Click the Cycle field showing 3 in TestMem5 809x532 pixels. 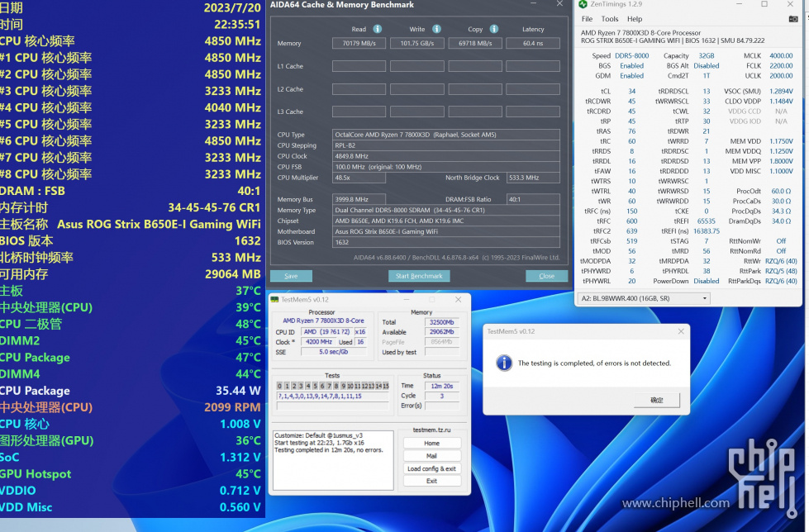tap(441, 396)
